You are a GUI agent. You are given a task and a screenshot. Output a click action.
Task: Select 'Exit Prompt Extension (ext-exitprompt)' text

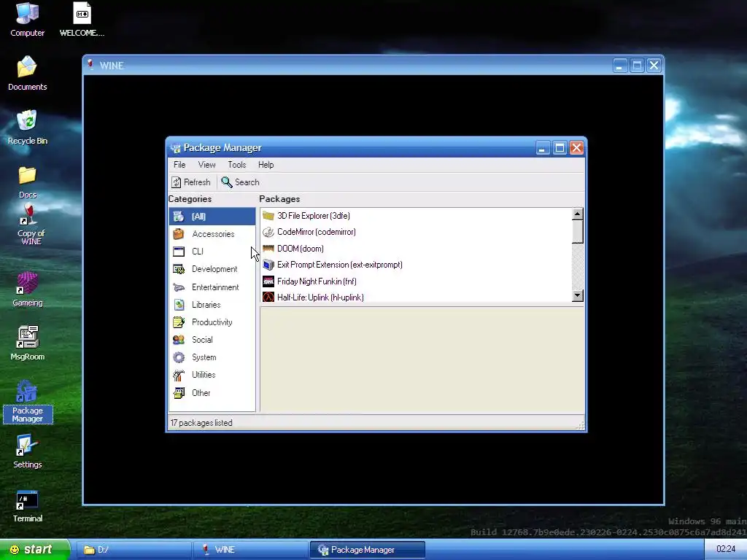pyautogui.click(x=340, y=265)
